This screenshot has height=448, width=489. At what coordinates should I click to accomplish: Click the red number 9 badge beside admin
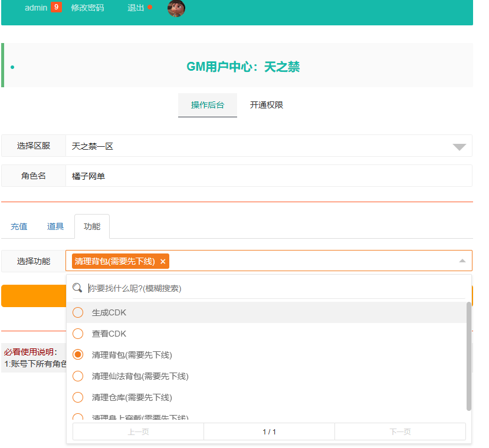(57, 7)
